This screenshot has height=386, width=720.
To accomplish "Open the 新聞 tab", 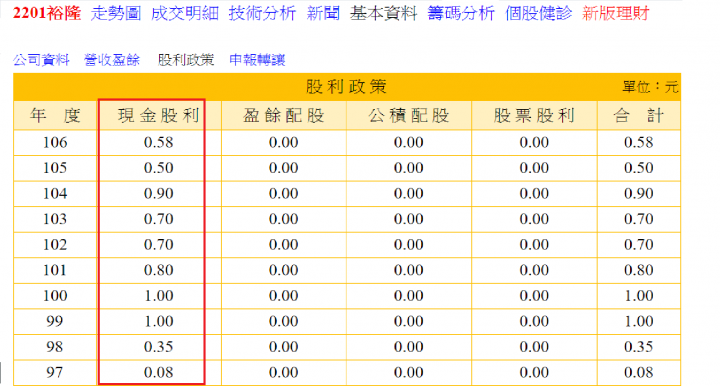I will pyautogui.click(x=323, y=13).
